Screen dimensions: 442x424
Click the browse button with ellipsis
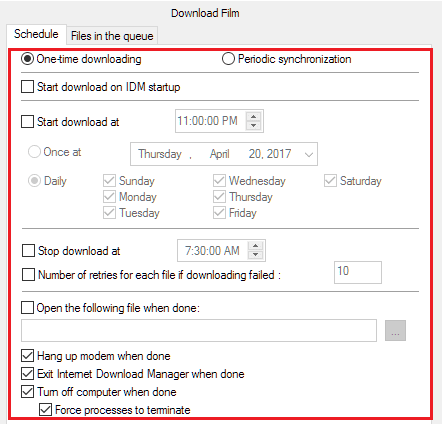click(395, 331)
